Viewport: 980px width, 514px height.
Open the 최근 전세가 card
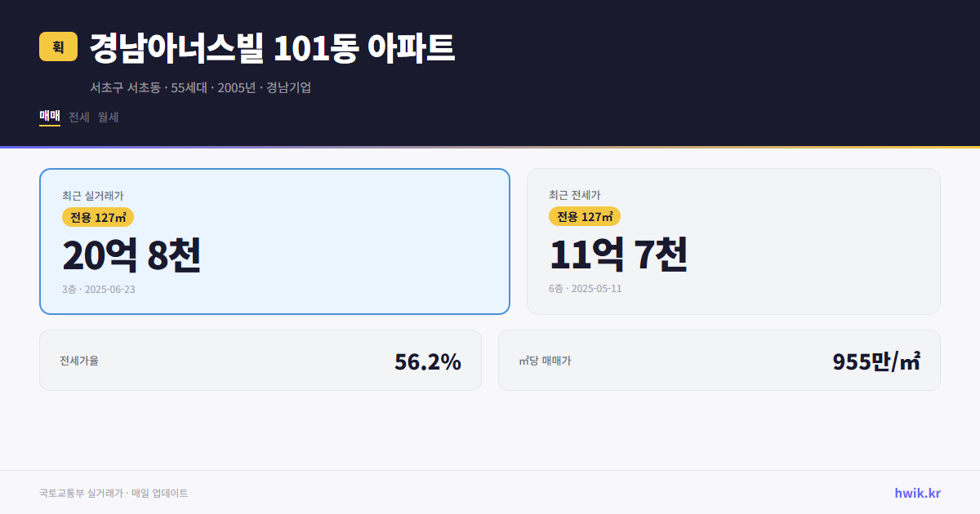733,241
